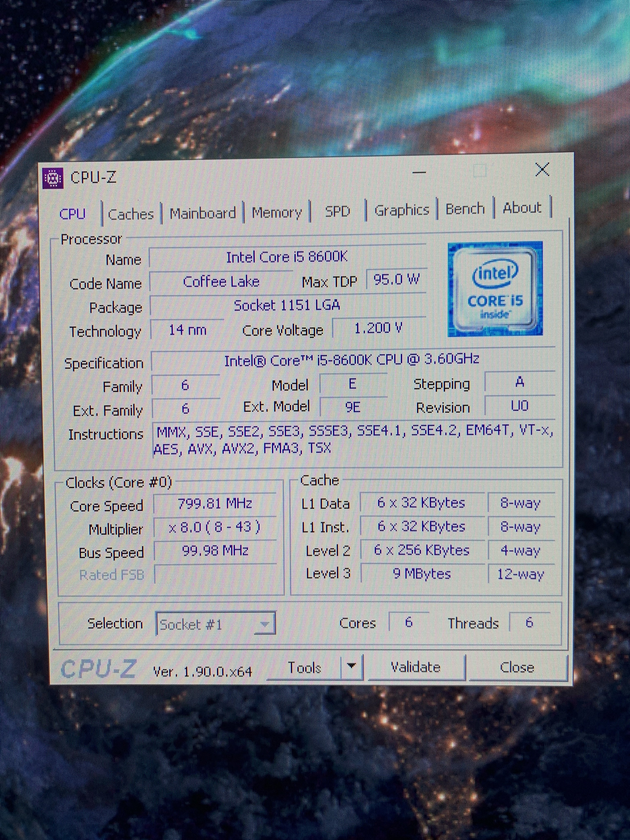This screenshot has width=630, height=840.
Task: Click the Intel Core i5 logo badge
Action: point(495,289)
